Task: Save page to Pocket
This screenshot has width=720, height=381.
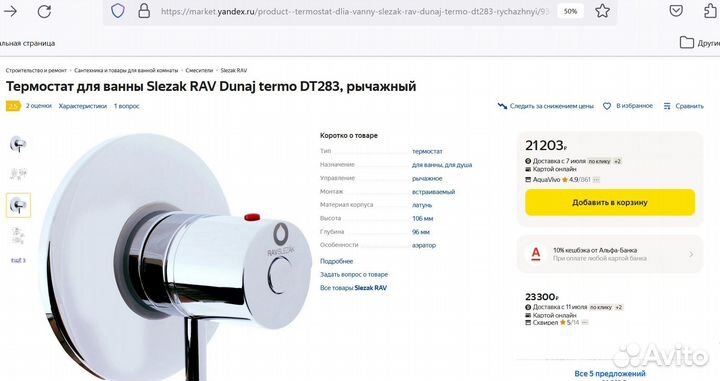Action: 676,11
